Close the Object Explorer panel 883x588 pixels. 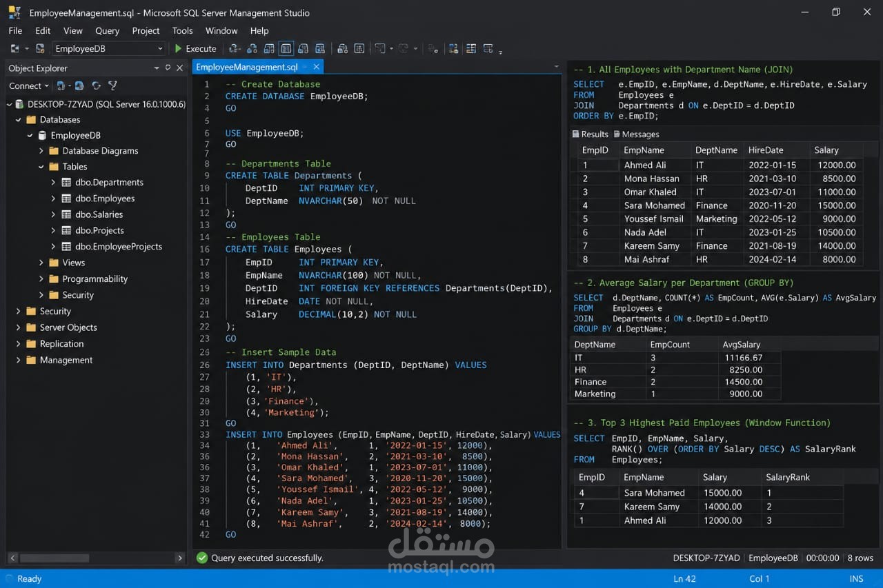[180, 68]
